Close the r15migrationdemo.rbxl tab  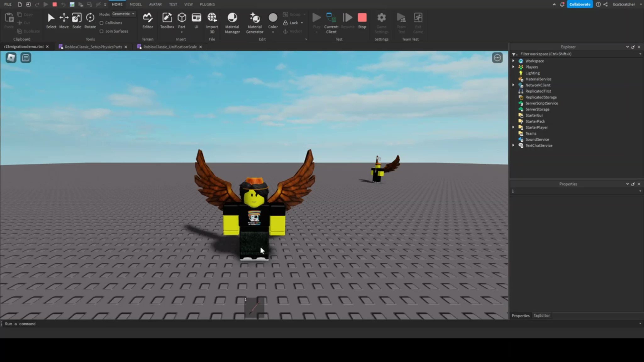(47, 47)
